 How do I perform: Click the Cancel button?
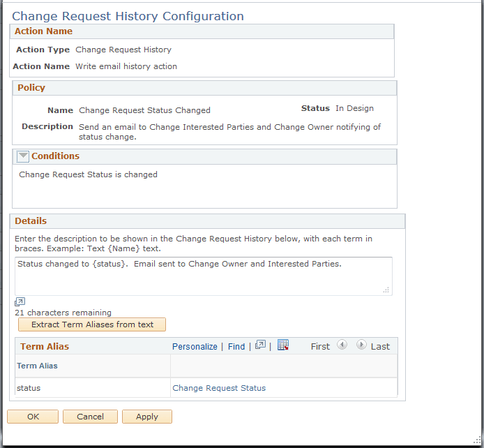pyautogui.click(x=90, y=417)
